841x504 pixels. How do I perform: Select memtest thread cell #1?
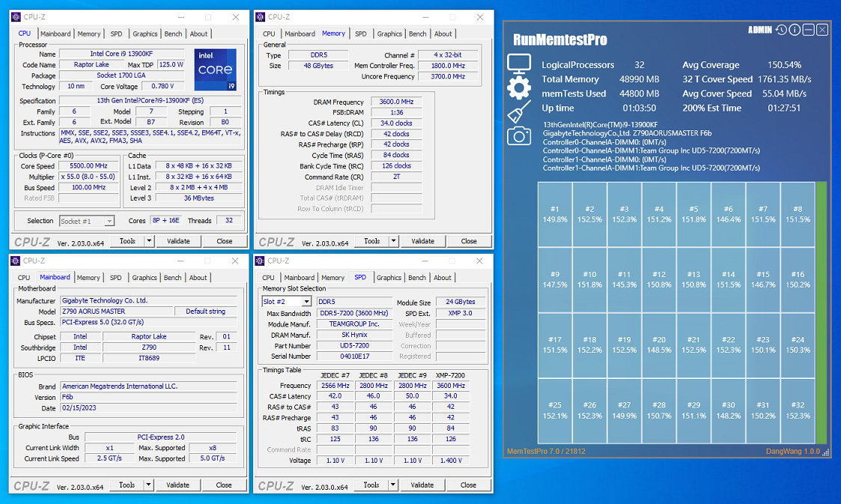pos(555,213)
